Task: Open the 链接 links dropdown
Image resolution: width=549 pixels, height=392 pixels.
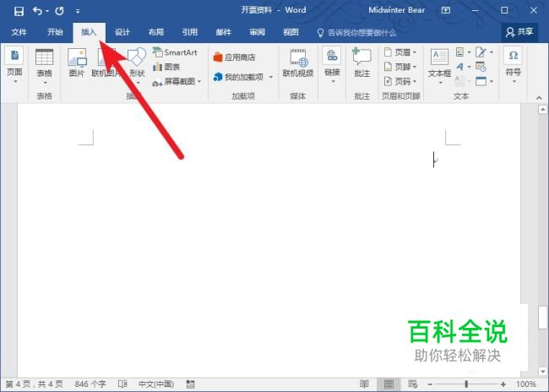Action: 332,66
